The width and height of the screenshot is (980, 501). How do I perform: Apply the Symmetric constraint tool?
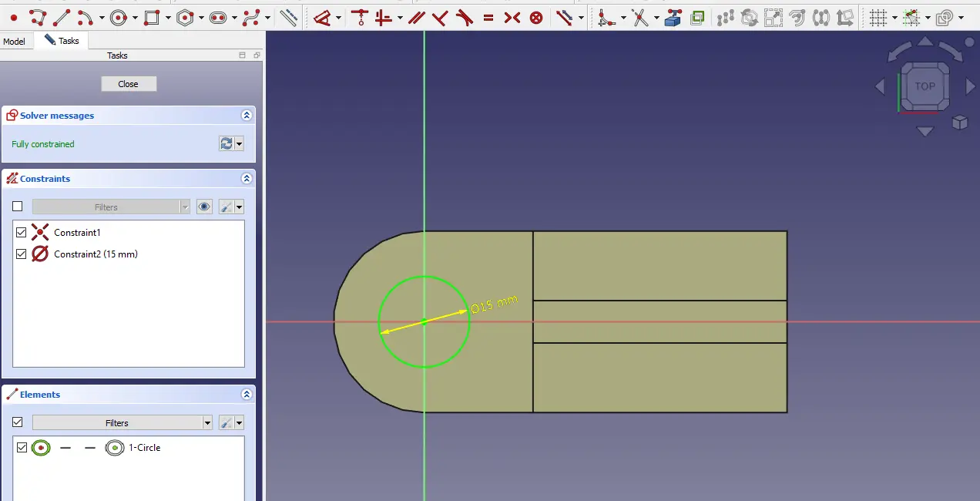click(512, 17)
